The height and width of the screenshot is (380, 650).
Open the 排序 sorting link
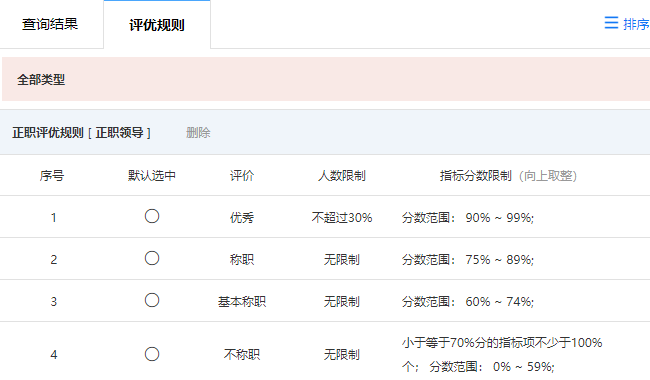coord(636,24)
